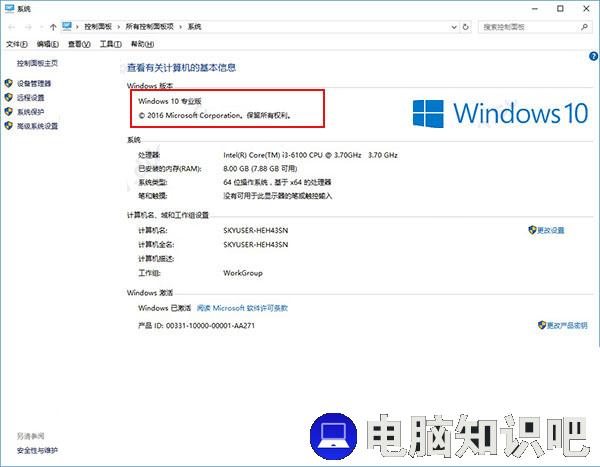Image resolution: width=600 pixels, height=467 pixels.
Task: Select 控制面板 breadcrumb in address bar
Action: (98, 27)
